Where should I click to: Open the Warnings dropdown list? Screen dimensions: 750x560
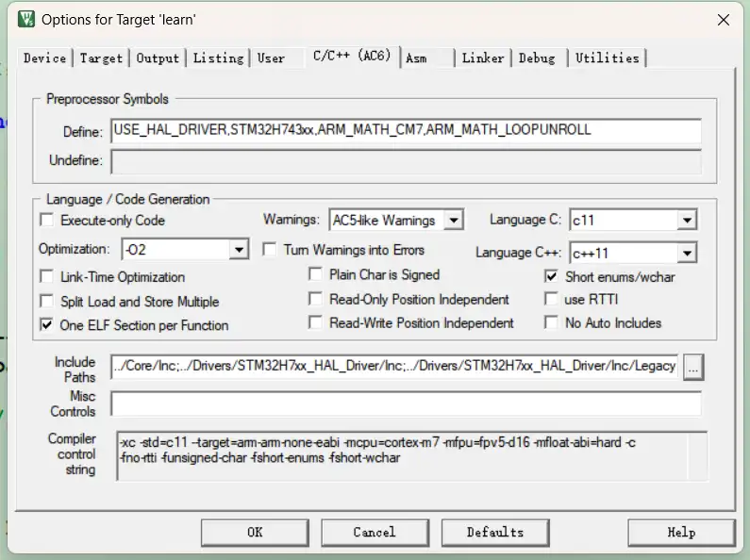(x=453, y=221)
